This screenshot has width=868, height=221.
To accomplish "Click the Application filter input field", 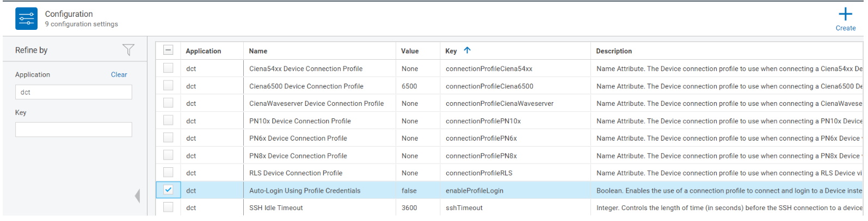I will pyautogui.click(x=73, y=92).
